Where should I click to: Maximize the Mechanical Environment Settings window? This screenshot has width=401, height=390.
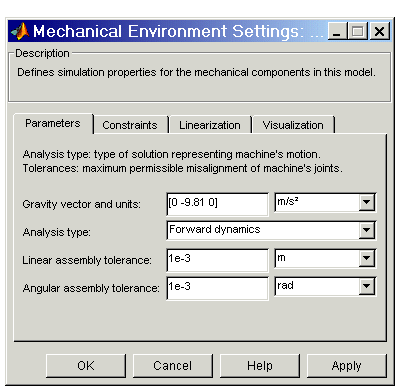[x=358, y=31]
